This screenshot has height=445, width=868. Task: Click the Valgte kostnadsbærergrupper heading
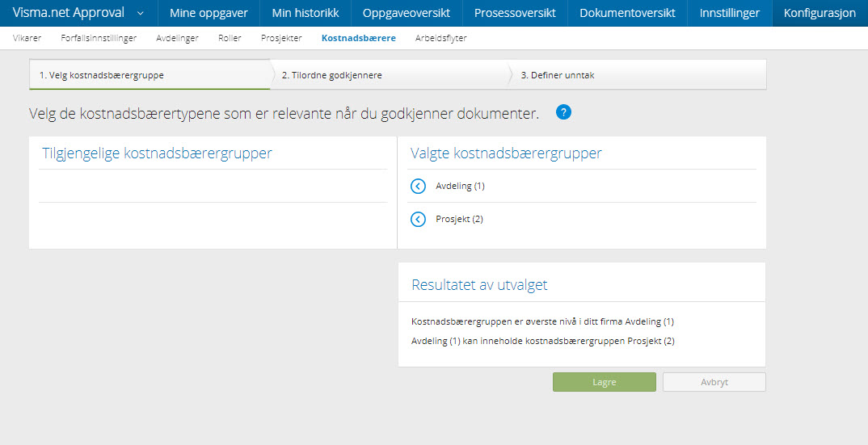click(506, 153)
